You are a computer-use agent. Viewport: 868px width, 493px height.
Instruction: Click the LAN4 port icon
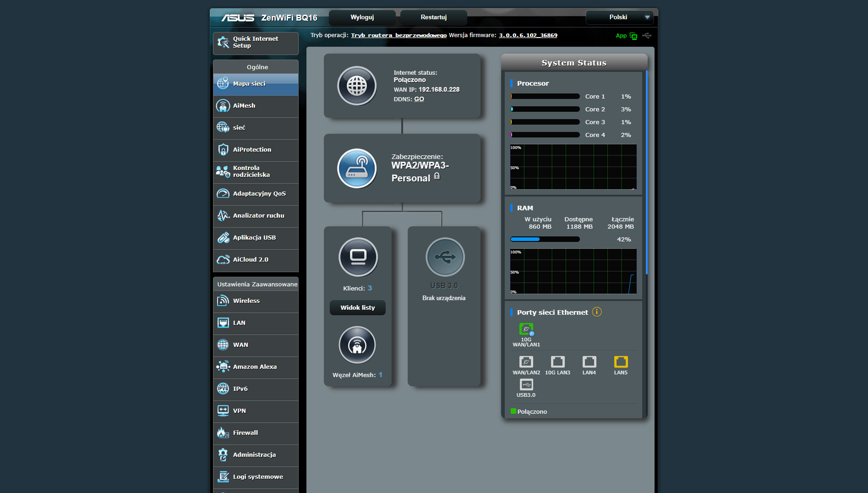(589, 362)
